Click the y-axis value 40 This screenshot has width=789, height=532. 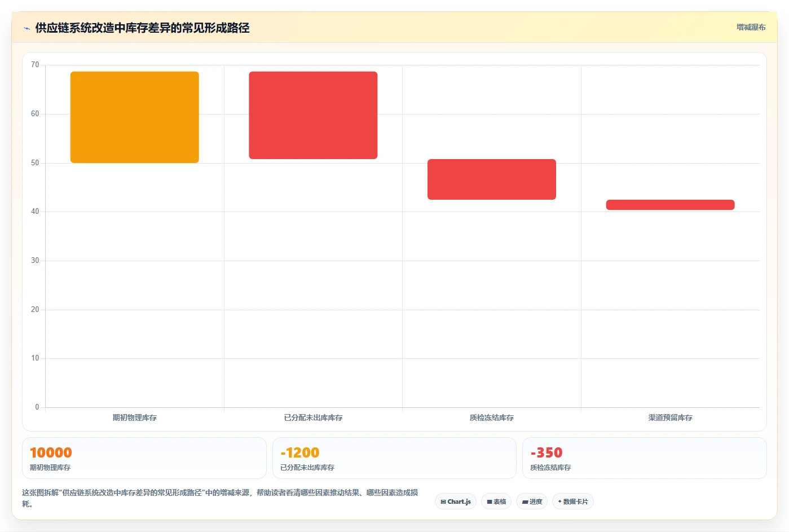click(35, 212)
